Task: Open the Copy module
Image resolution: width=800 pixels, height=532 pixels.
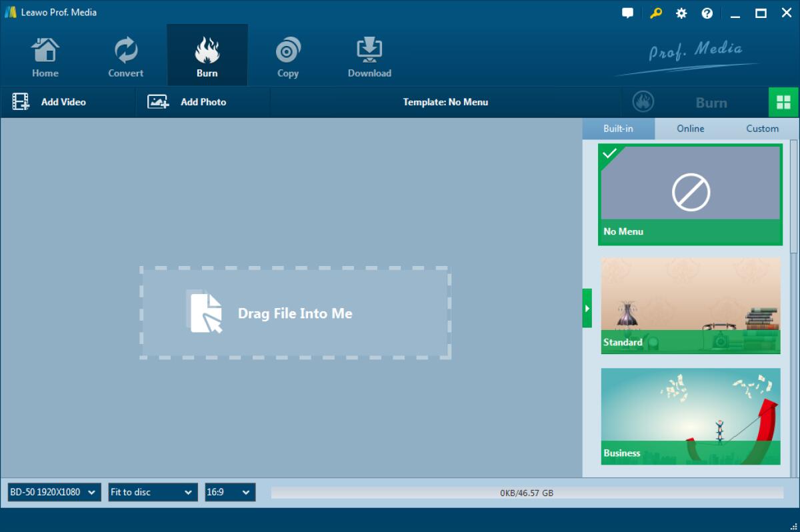Action: tap(287, 55)
